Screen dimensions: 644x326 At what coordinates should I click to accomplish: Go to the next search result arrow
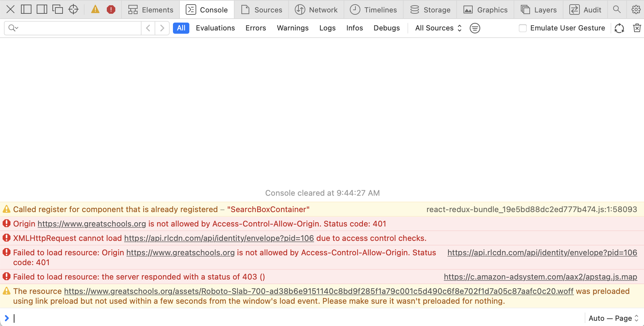[x=162, y=28]
